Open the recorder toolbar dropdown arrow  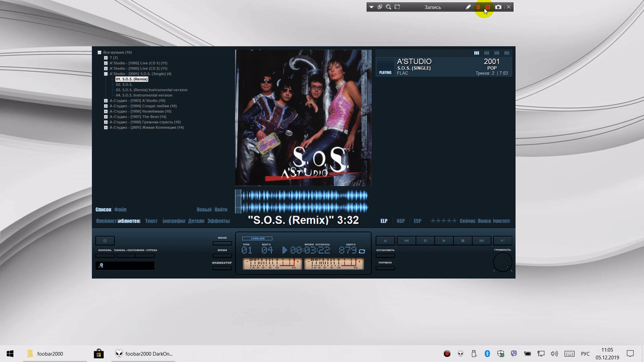tap(372, 7)
